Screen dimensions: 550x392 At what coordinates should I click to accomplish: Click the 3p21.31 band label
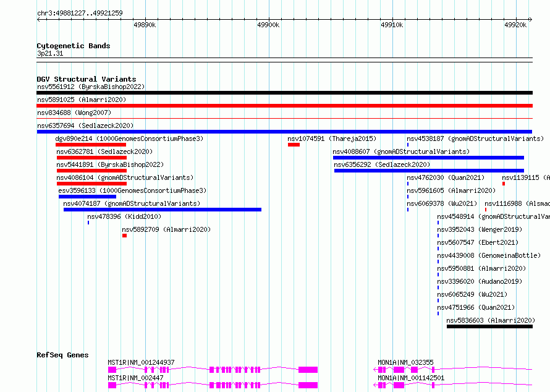[x=50, y=53]
